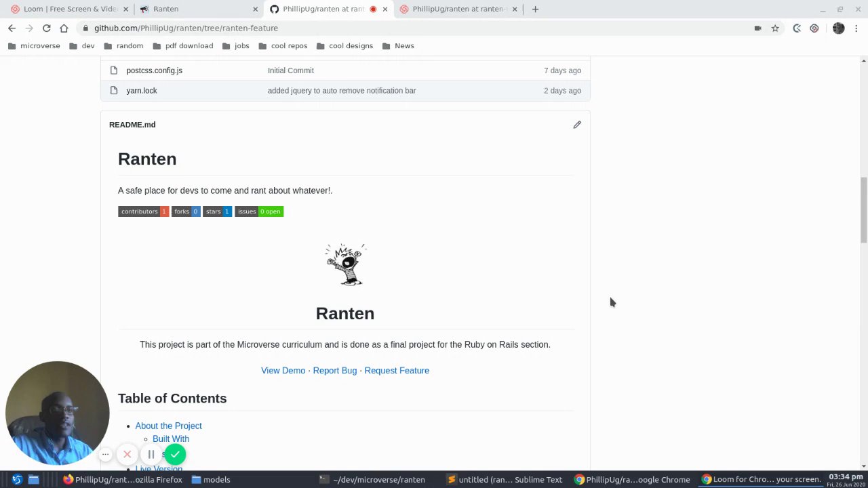Edit README.md with the pencil icon
This screenshot has height=488, width=868.
coord(577,125)
